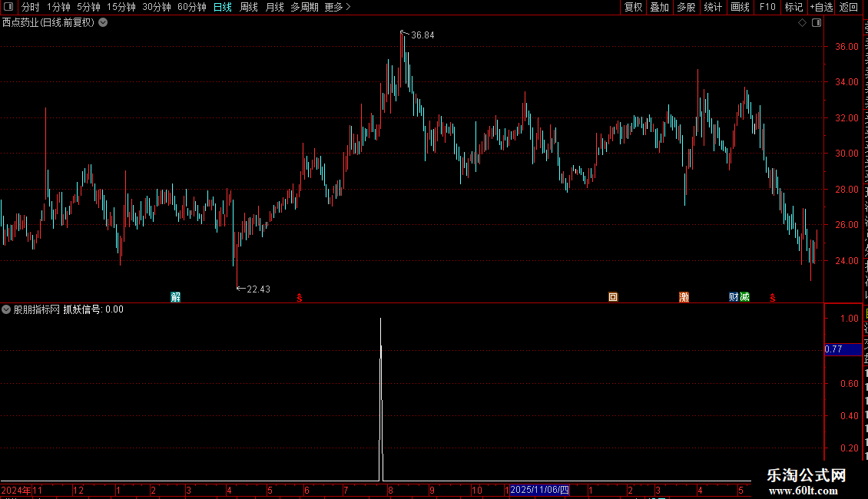Viewport: 868px width, 499px height.
Task: Click the 2025/11/06/四 date marker
Action: (540, 490)
